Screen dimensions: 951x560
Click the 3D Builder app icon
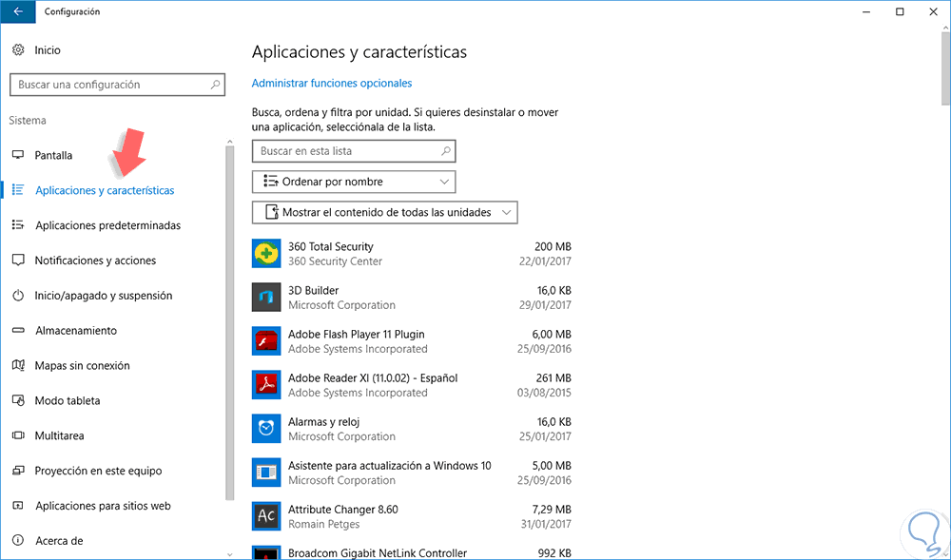[x=266, y=297]
